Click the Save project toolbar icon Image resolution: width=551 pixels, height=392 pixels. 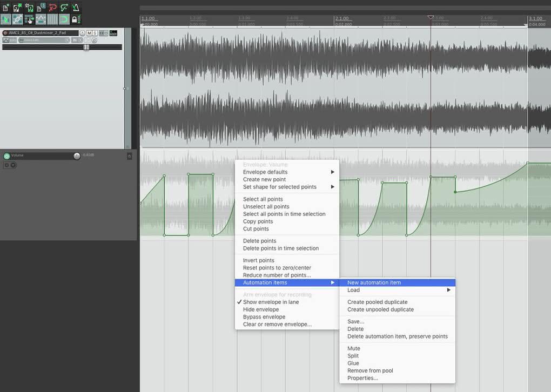(29, 8)
